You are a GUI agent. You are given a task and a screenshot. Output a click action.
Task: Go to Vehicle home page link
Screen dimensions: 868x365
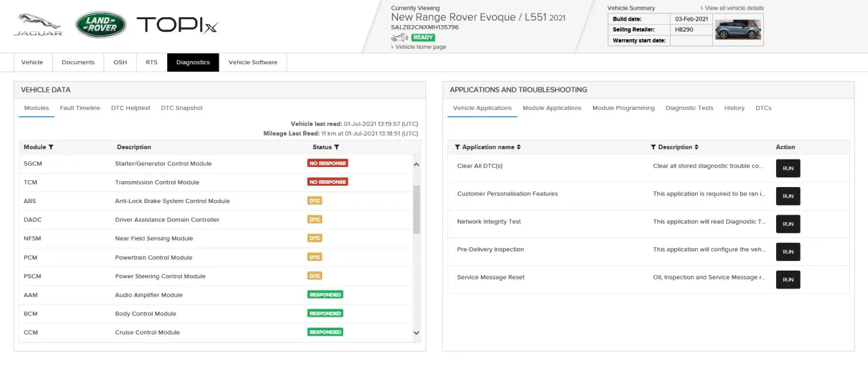420,47
